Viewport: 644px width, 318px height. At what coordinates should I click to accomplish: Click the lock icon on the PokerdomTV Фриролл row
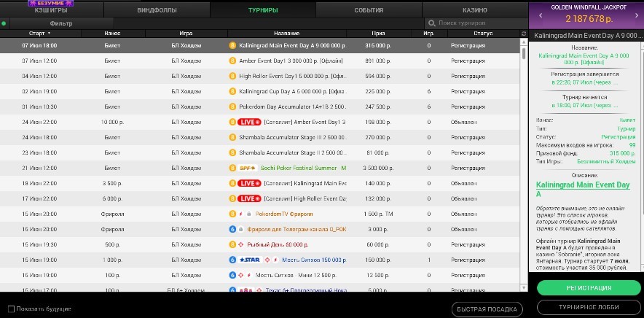[248, 214]
